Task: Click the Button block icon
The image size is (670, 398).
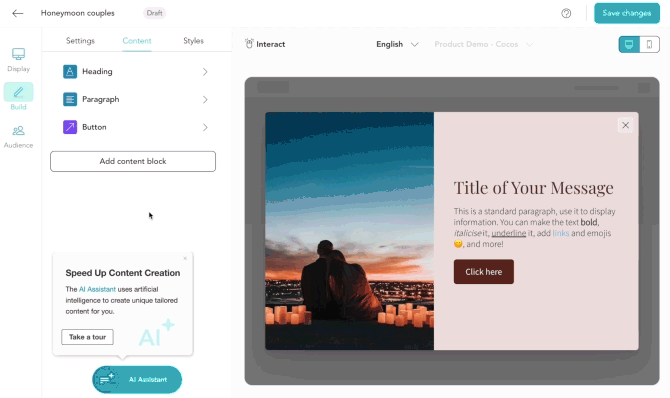Action: coord(70,127)
